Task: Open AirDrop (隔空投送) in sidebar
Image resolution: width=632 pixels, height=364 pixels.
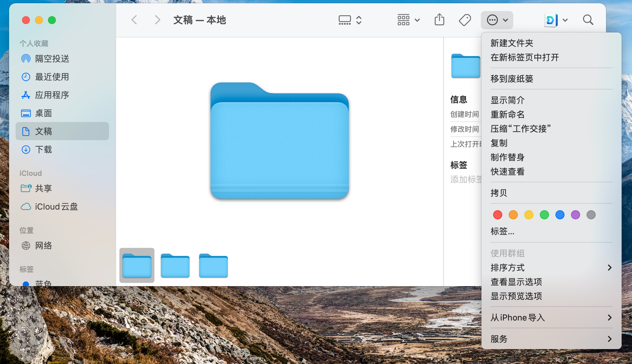Action: pyautogui.click(x=52, y=59)
